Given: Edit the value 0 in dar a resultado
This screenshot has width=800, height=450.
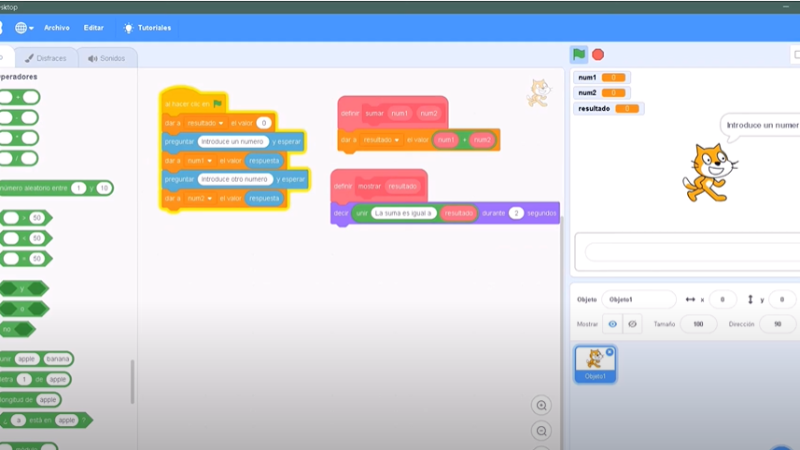Looking at the screenshot, I should pos(264,123).
